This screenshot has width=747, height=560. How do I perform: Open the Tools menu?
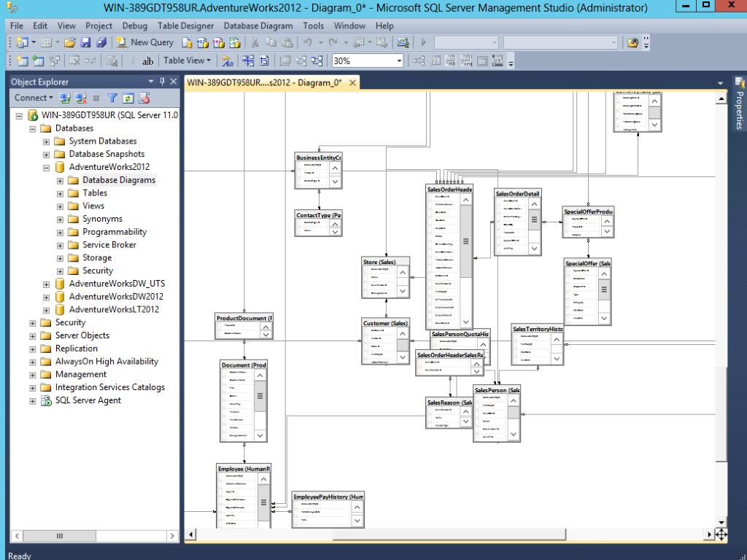pos(313,26)
